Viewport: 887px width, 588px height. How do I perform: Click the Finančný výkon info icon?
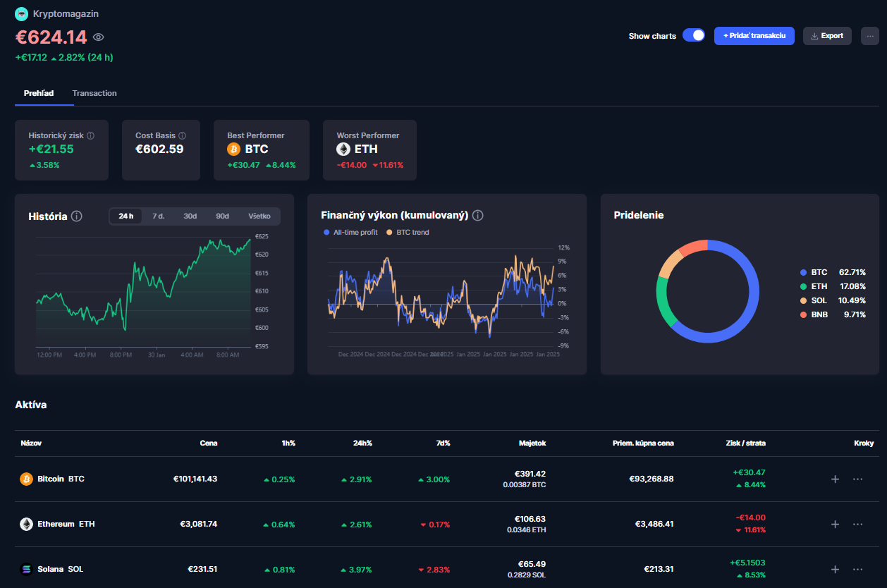tap(477, 216)
